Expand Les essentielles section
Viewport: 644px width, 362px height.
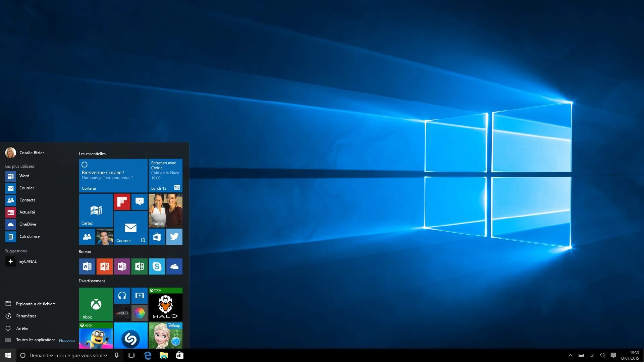[92, 154]
